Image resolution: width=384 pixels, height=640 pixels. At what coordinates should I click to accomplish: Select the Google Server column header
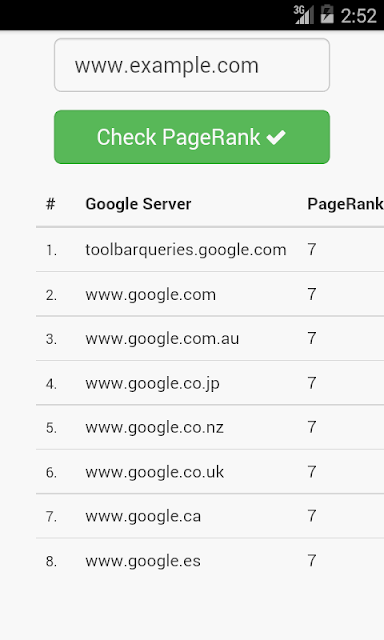138,204
